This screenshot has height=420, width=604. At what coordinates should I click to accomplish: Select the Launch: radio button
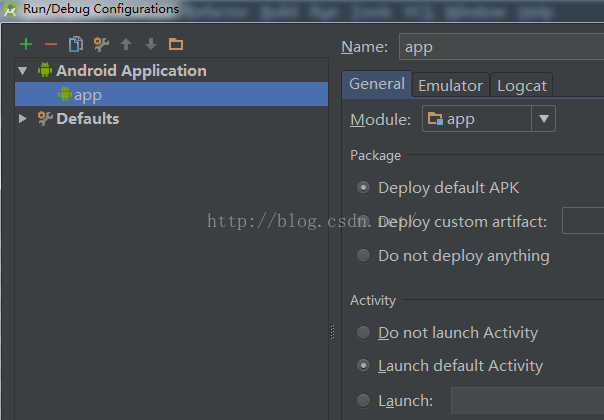click(x=363, y=401)
